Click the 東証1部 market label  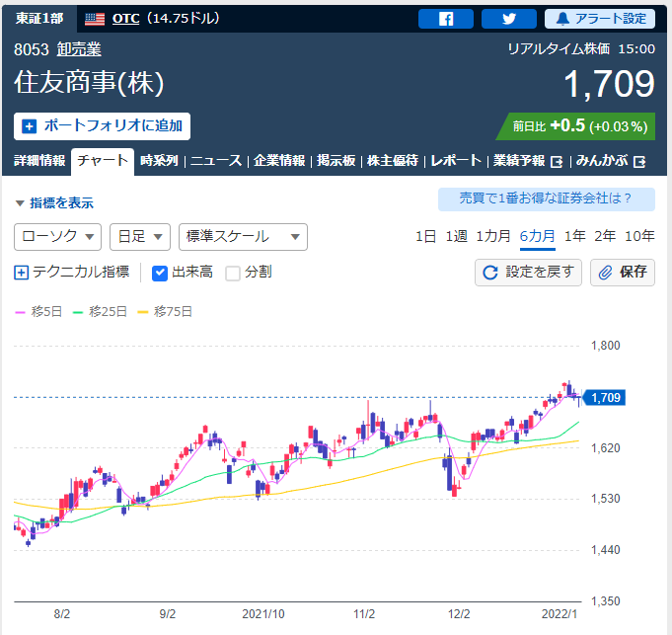(x=39, y=19)
